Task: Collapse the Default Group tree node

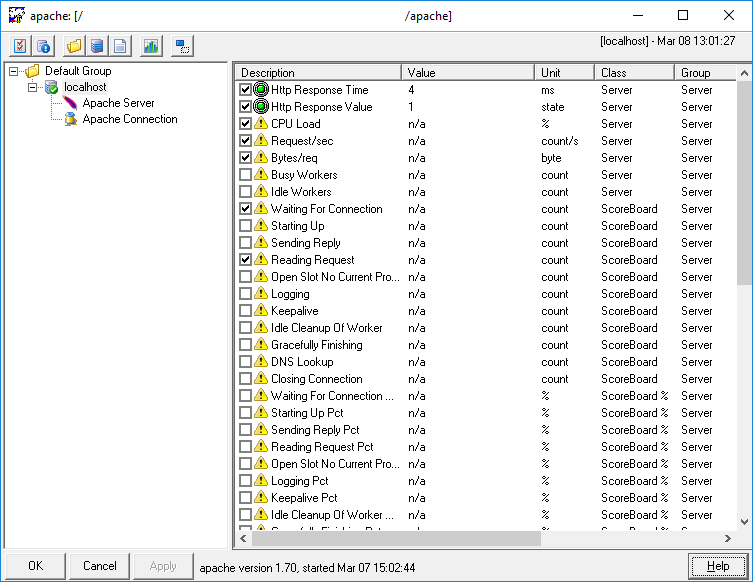Action: pos(13,71)
